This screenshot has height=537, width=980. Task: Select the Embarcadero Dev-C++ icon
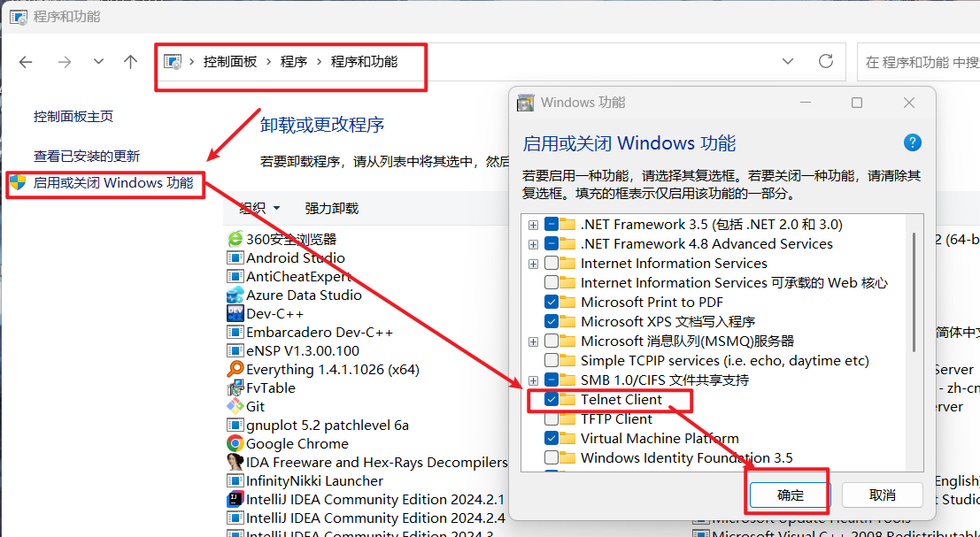click(235, 332)
